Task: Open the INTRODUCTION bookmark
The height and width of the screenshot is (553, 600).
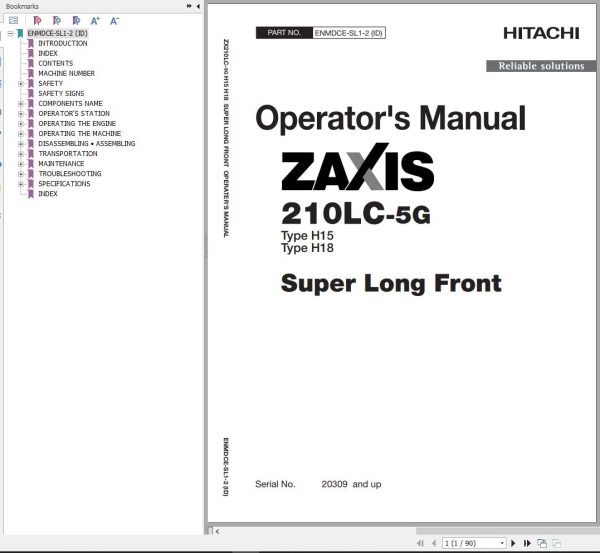Action: (63, 43)
